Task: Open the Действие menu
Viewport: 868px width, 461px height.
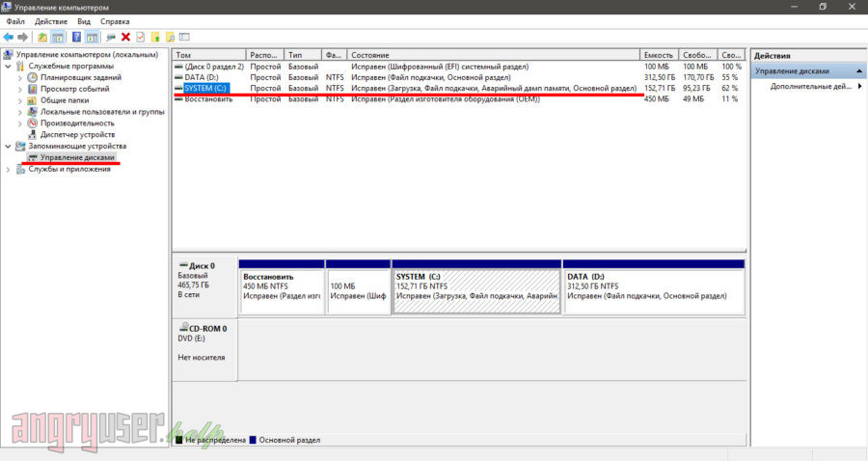Action: click(51, 20)
